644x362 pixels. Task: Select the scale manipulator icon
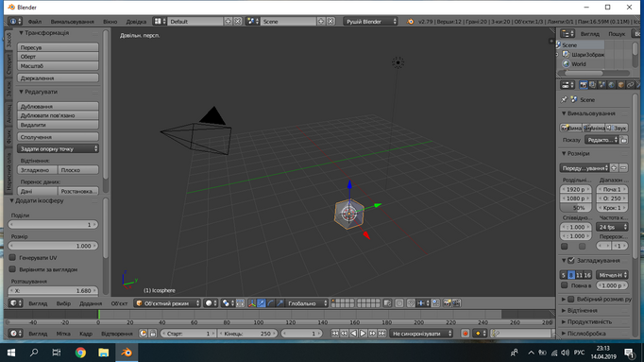280,303
